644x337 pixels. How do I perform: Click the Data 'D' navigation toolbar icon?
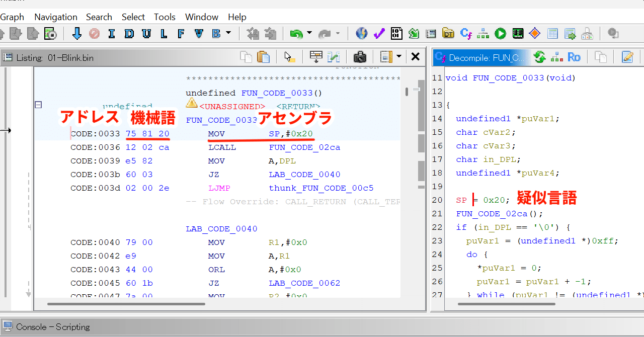pyautogui.click(x=129, y=34)
